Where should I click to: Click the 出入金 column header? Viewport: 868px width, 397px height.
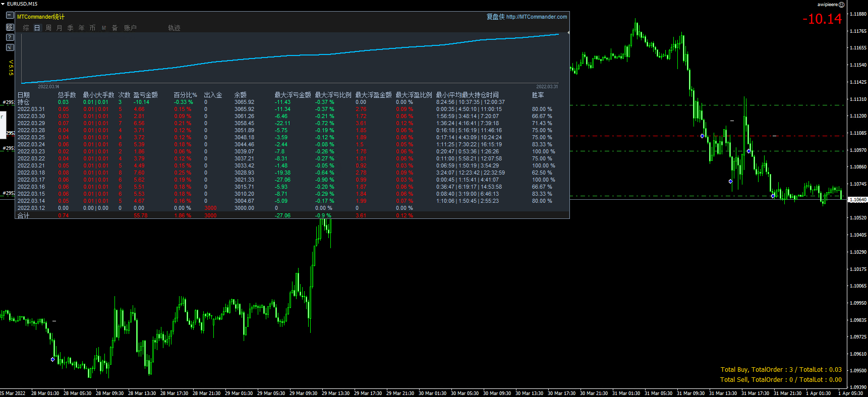(213, 95)
